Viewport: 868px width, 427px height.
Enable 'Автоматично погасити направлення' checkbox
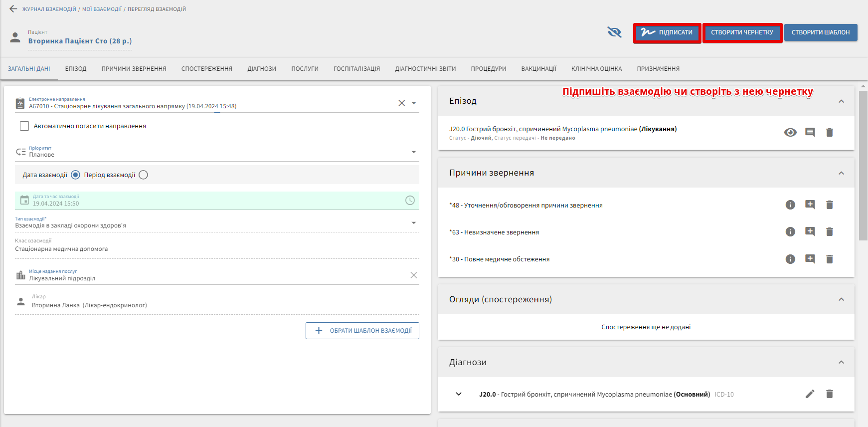(x=24, y=126)
